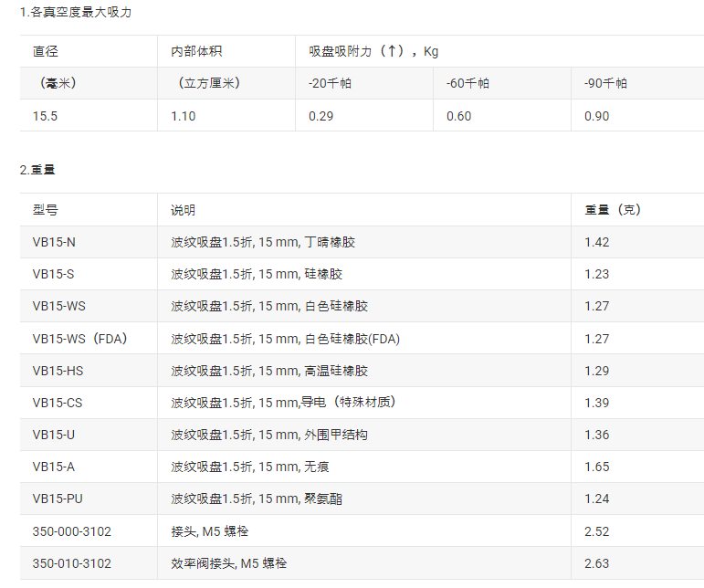Click the heading 2.重量
Image resolution: width=704 pixels, height=588 pixels.
click(37, 170)
